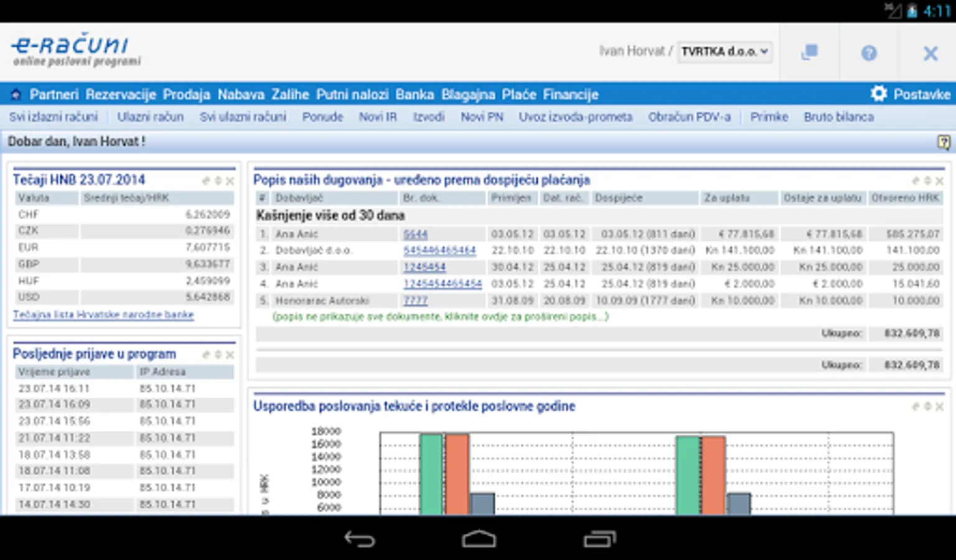Click the pencil icon on Tečaji HNB panel

pos(205,181)
